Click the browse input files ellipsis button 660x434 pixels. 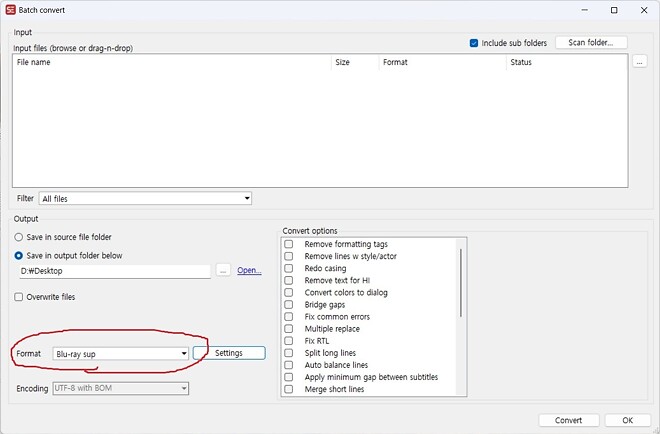point(639,62)
